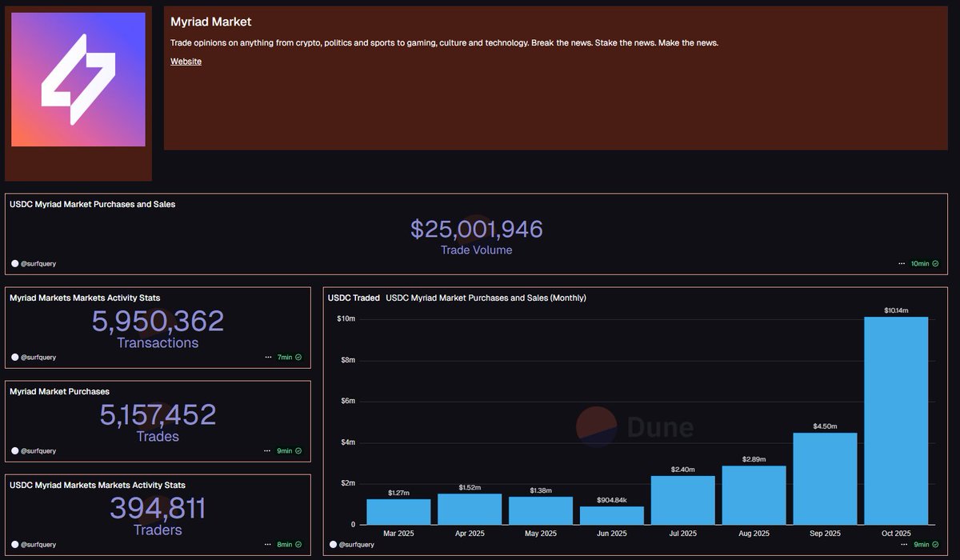Click the $1.27m bar label
Image resolution: width=960 pixels, height=560 pixels.
click(x=398, y=493)
